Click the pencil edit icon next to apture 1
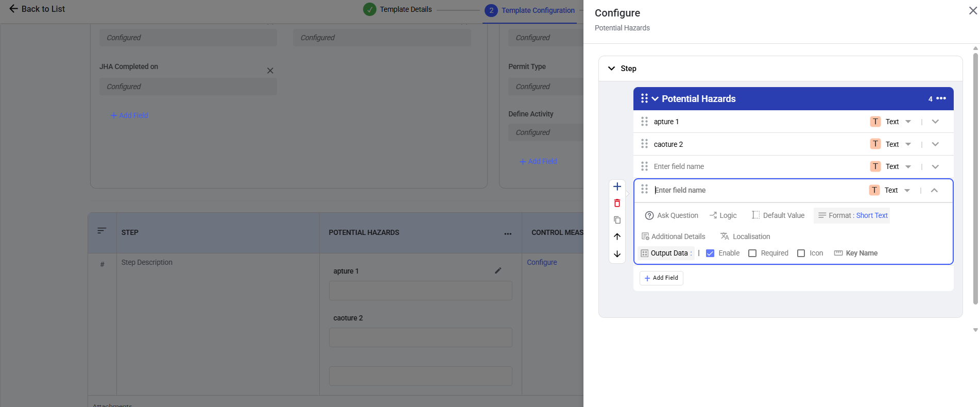Viewport: 980px width, 407px height. coord(498,270)
